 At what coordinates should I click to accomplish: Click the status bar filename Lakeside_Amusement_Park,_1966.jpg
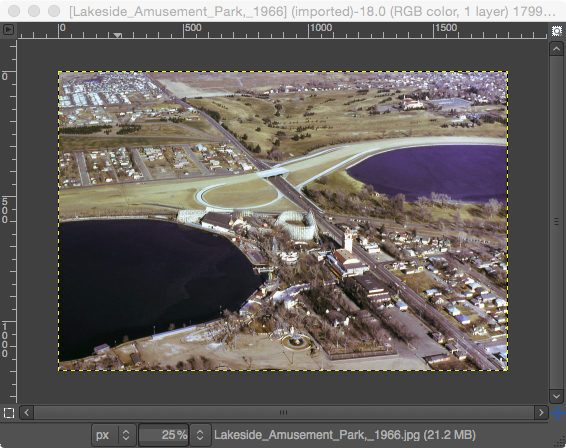pos(317,435)
